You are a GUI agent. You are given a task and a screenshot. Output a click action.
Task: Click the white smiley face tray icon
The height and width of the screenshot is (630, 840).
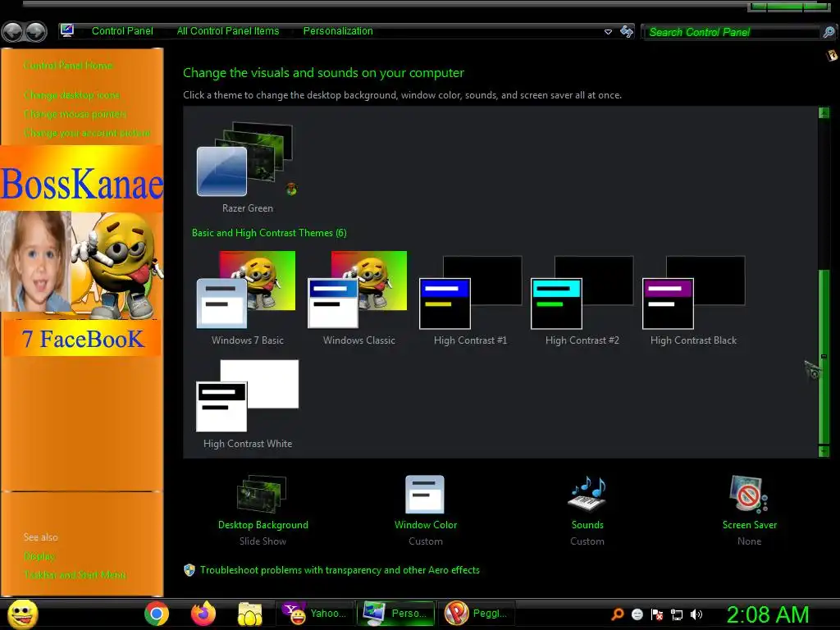coord(637,614)
